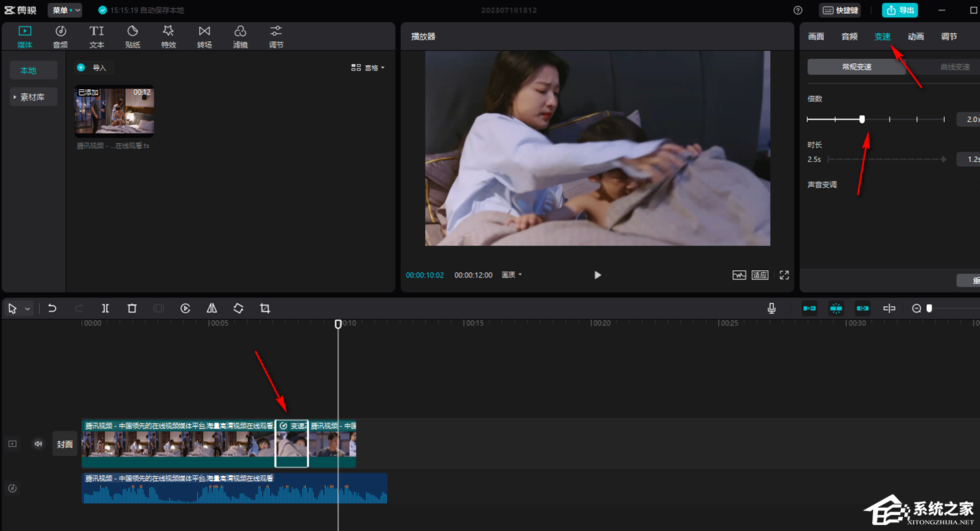The width and height of the screenshot is (980, 531).
Task: Click the reverse playback icon
Action: click(x=185, y=308)
